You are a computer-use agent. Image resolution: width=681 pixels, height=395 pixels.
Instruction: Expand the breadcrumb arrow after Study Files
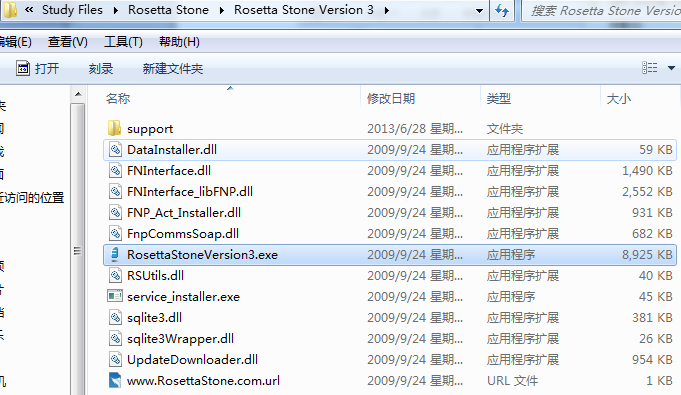[x=116, y=10]
